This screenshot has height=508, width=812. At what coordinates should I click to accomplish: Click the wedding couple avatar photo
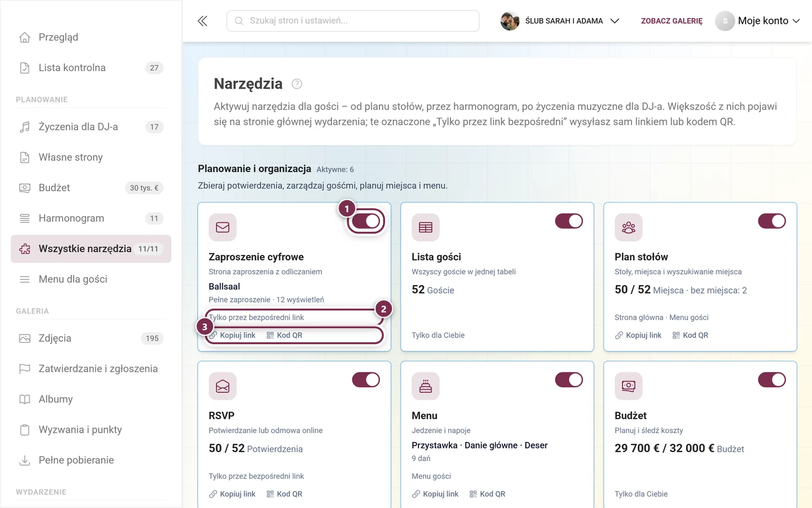[x=510, y=21]
